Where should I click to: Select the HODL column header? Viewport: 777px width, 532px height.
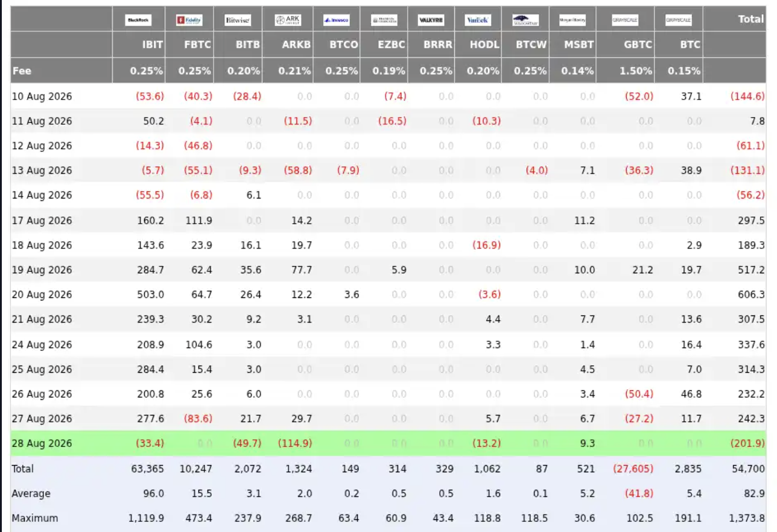click(x=485, y=45)
